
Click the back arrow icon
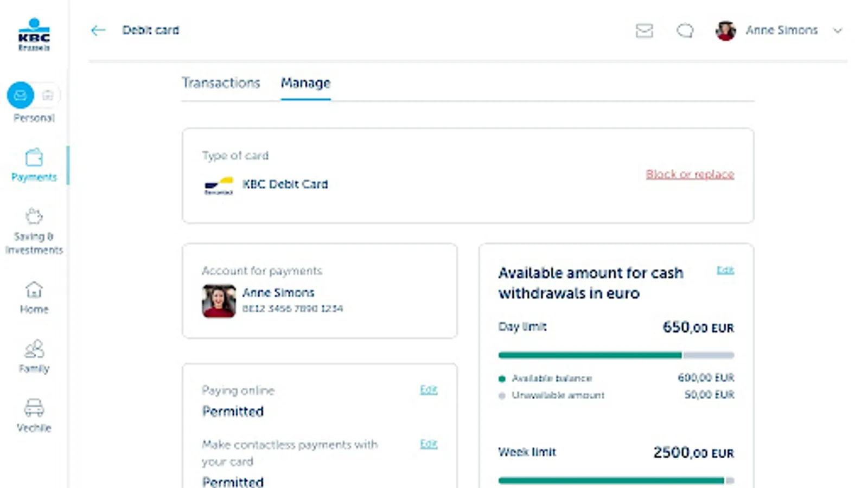[98, 30]
